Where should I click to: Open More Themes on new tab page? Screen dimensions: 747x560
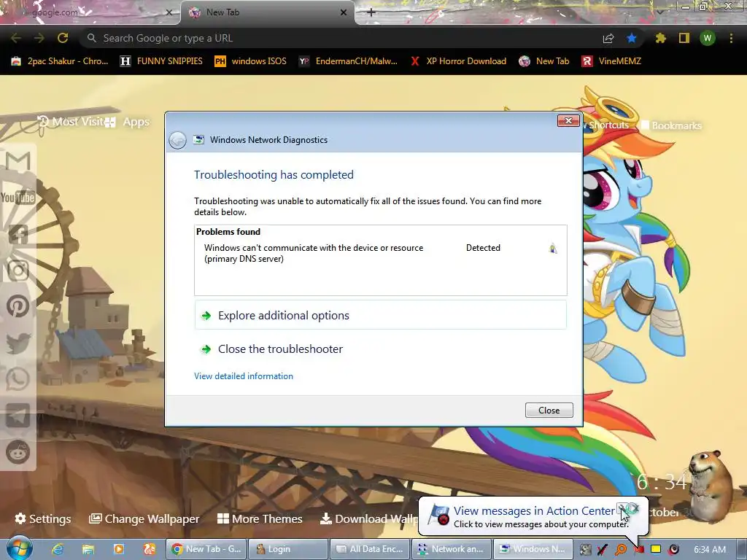[x=260, y=519]
